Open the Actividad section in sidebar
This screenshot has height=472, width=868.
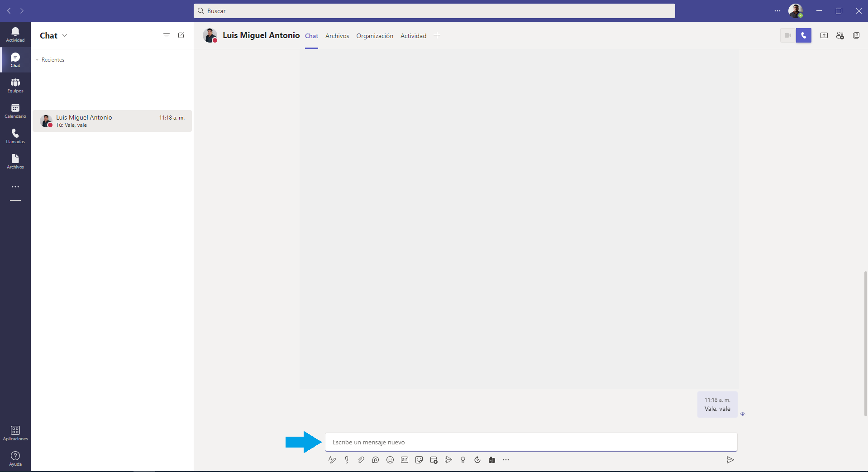tap(15, 34)
